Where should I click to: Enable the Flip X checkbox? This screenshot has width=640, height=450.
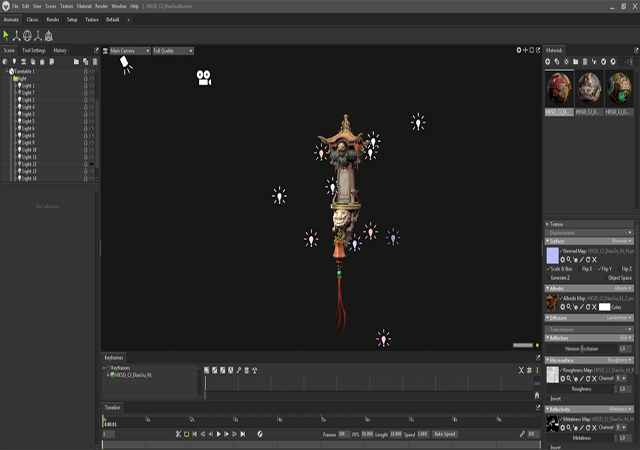click(x=582, y=269)
